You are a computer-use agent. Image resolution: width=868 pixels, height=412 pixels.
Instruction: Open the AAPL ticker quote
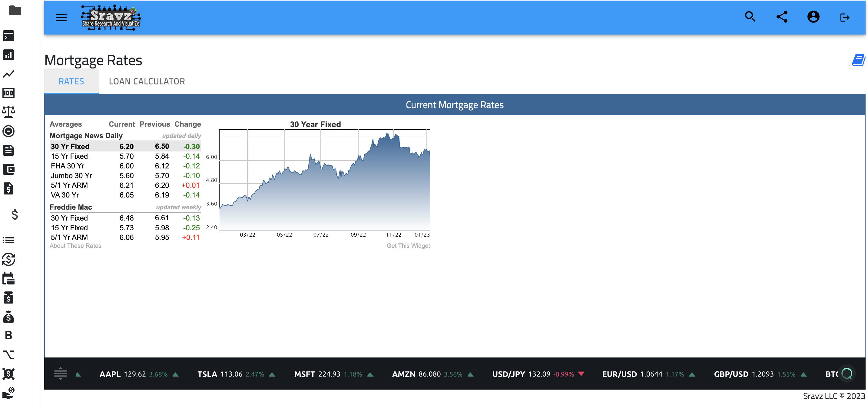(x=139, y=374)
